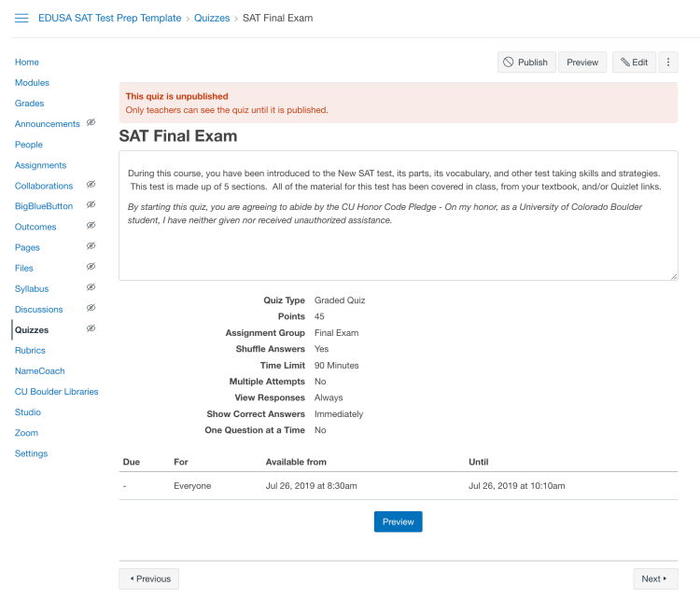Click the eye icon beside Pages
The height and width of the screenshot is (599, 700).
pos(91,246)
